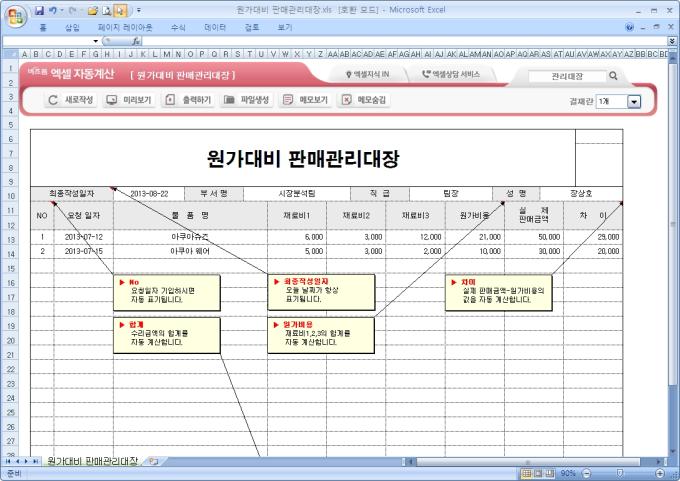
Task: Insert a new worksheet tab icon
Action: [153, 461]
